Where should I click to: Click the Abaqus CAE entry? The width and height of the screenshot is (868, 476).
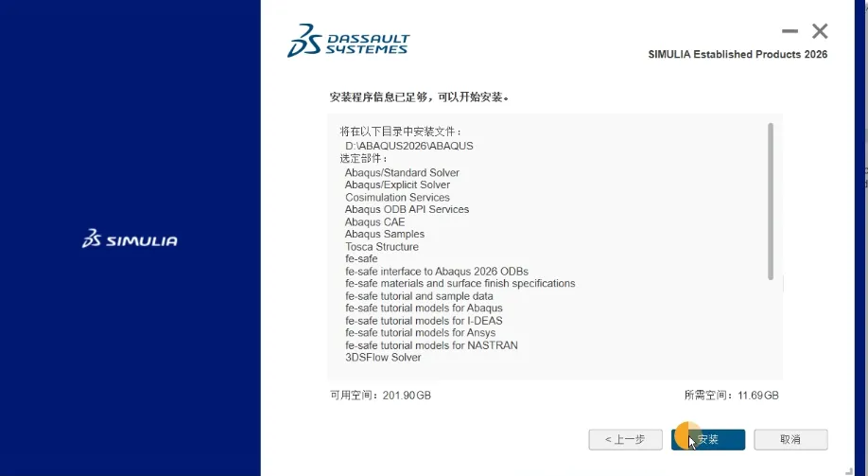[374, 222]
